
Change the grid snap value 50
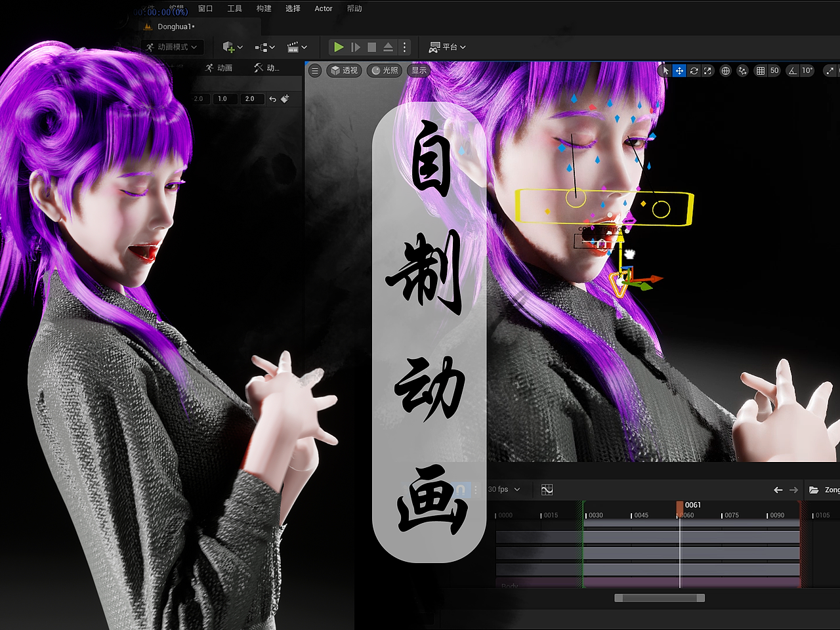(x=774, y=70)
